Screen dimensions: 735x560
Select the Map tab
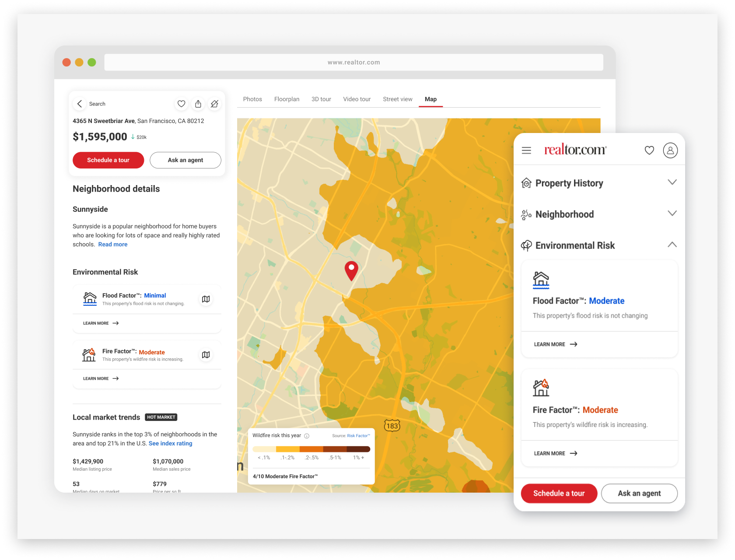[x=430, y=99]
